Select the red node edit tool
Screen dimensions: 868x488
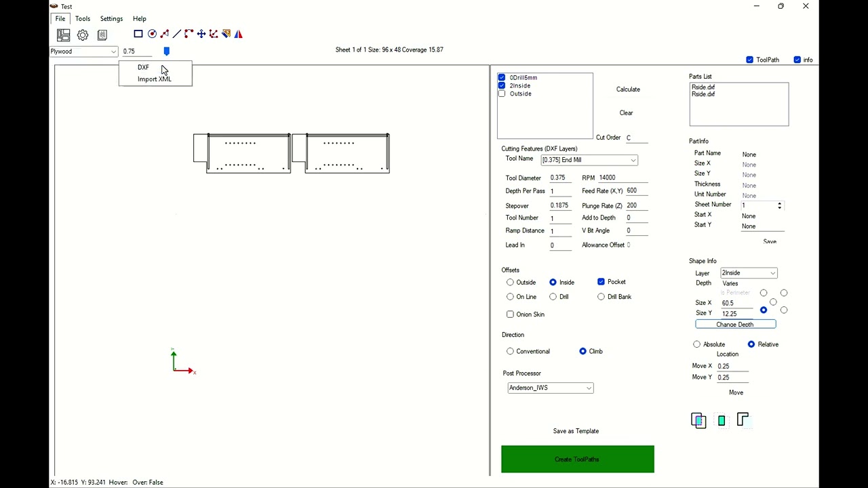coord(214,34)
